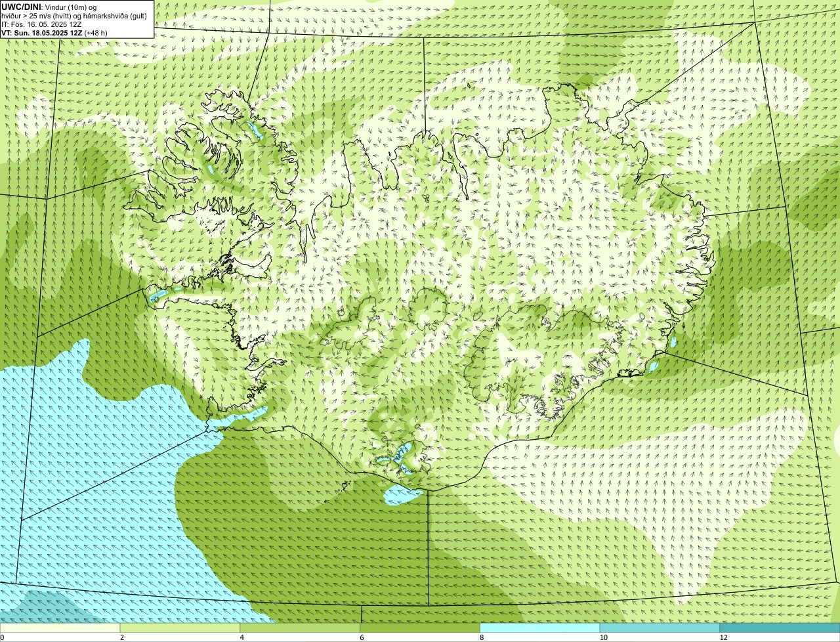Click the 'VT: Sun. 18.05.2025 12Z (+48 h)' line
840x642 pixels.
point(54,32)
